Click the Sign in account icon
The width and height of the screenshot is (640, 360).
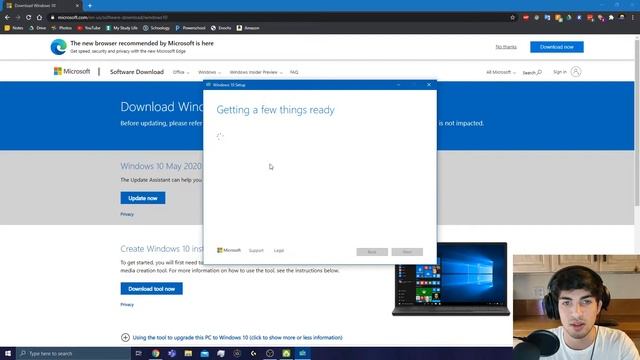(x=576, y=72)
